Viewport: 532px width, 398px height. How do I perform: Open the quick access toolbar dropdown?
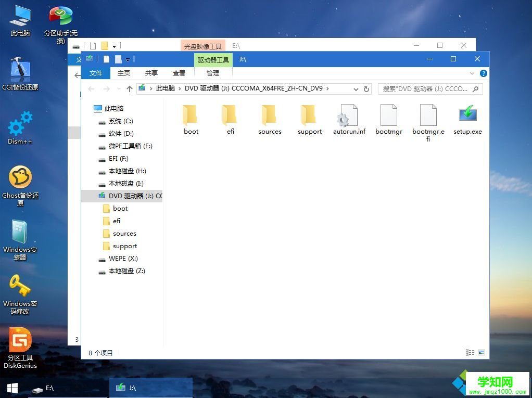pos(128,59)
